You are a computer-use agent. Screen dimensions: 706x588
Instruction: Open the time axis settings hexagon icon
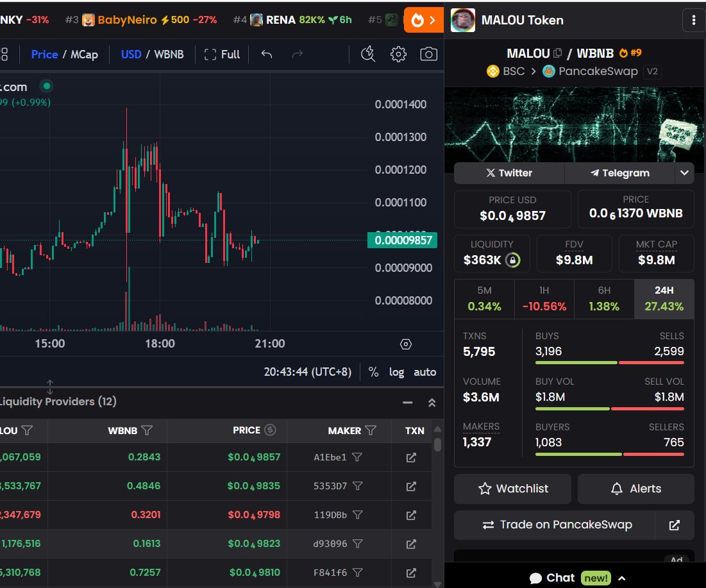[x=406, y=344]
